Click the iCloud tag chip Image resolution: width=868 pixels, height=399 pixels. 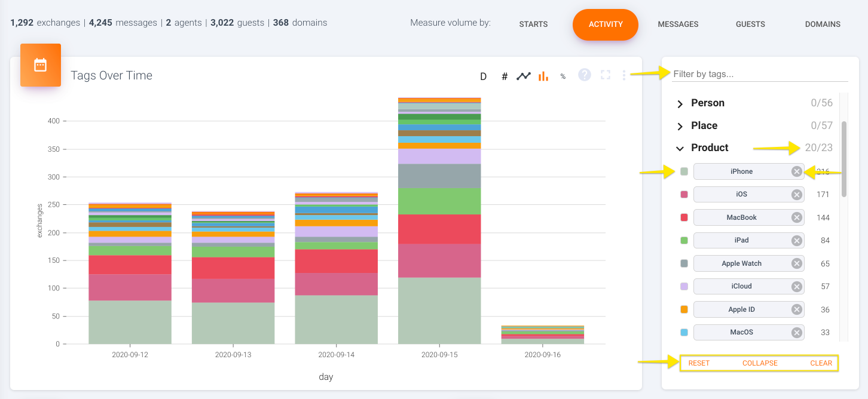[x=749, y=286]
